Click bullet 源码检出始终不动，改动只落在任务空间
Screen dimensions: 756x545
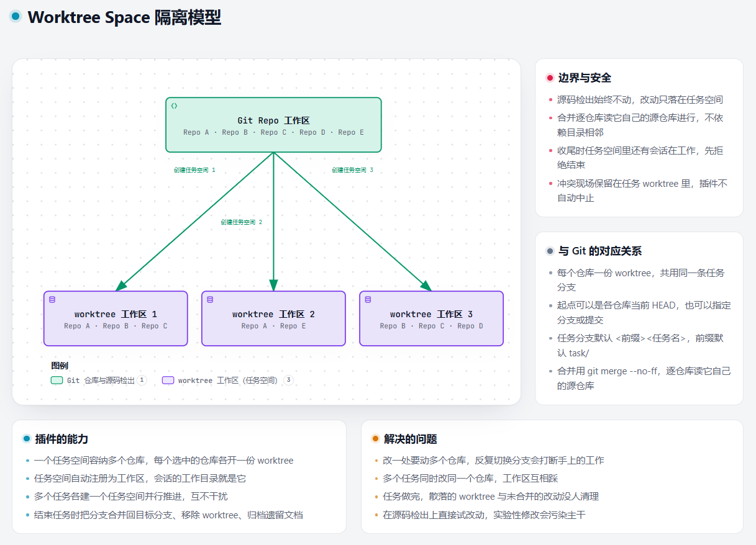click(640, 99)
